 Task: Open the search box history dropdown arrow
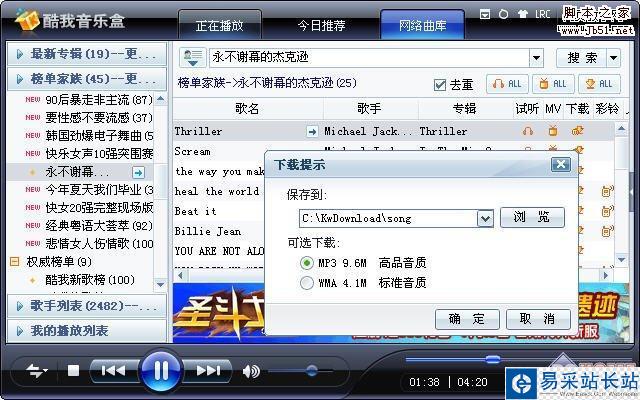pos(536,58)
